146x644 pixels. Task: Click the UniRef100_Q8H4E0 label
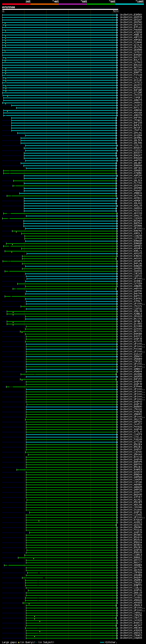[x=131, y=246]
